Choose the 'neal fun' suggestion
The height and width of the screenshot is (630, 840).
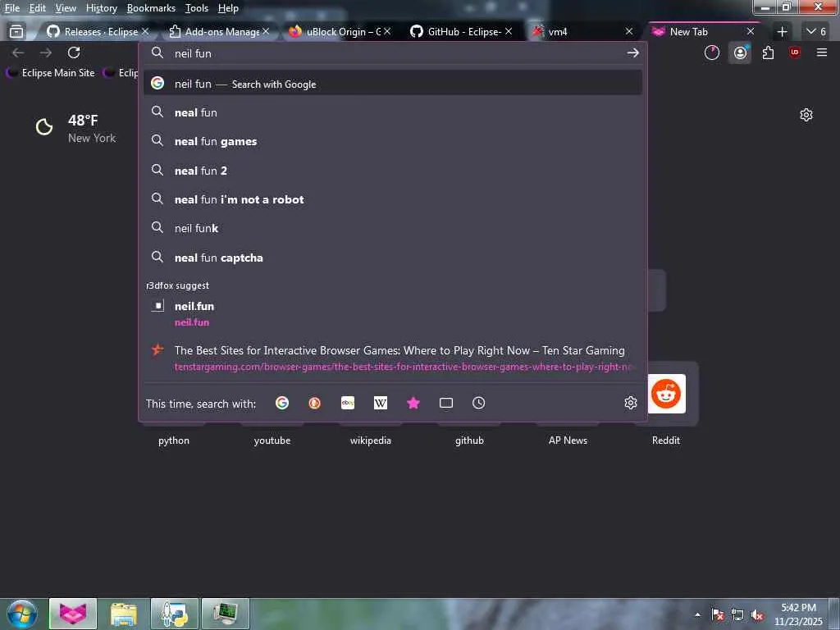click(393, 112)
